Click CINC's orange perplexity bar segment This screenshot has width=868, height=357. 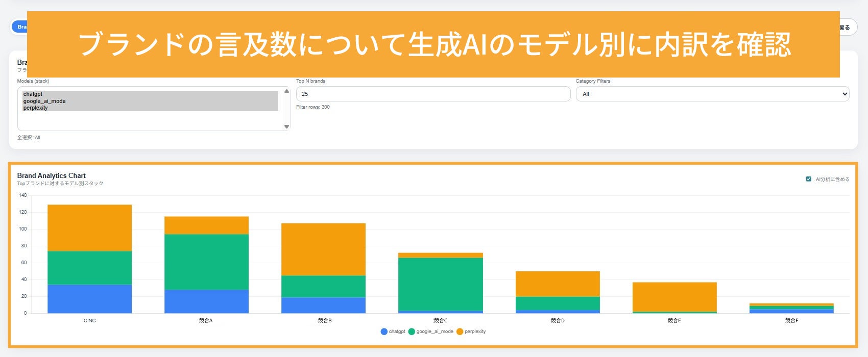tap(89, 228)
